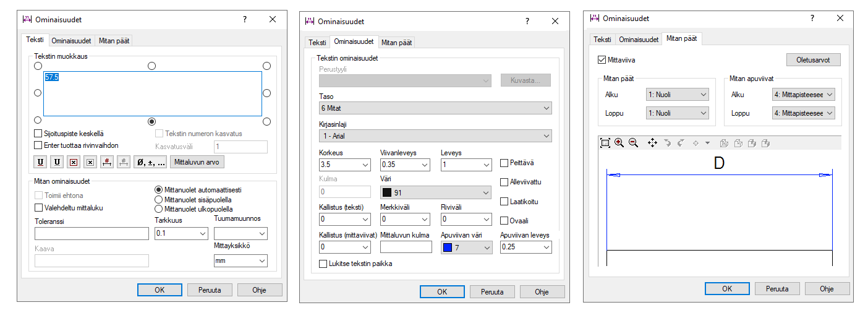868x318 pixels.
Task: Click the last view-cube icon in preview toolbar
Action: 766,143
